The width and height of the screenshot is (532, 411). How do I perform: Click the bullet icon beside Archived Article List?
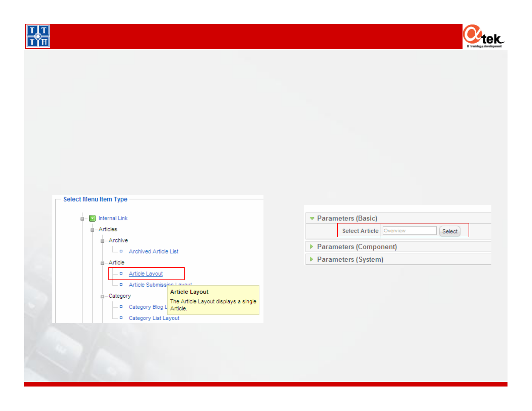tap(121, 251)
